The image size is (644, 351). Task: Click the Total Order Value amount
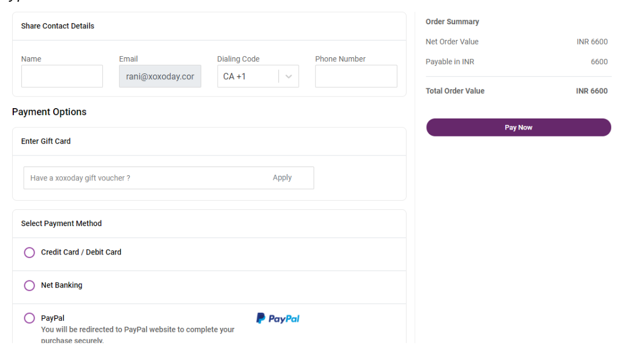coord(591,91)
